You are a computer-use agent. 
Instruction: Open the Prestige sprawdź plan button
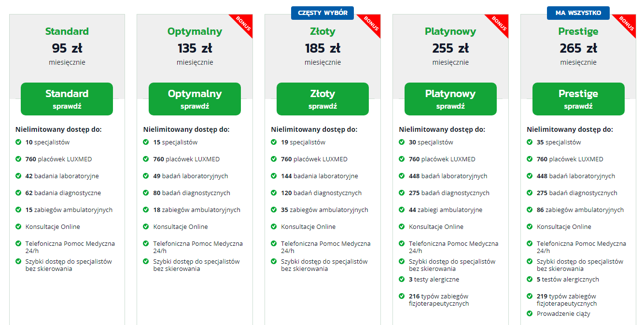[x=578, y=99]
